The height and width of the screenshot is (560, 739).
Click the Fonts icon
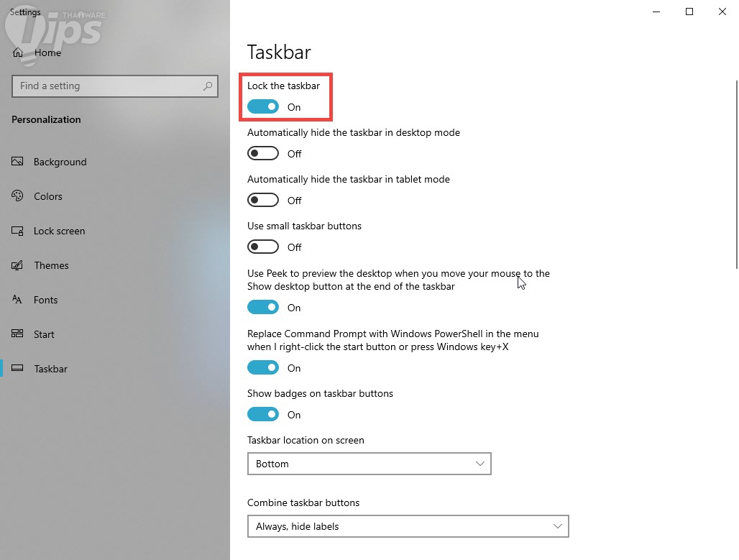pyautogui.click(x=18, y=300)
